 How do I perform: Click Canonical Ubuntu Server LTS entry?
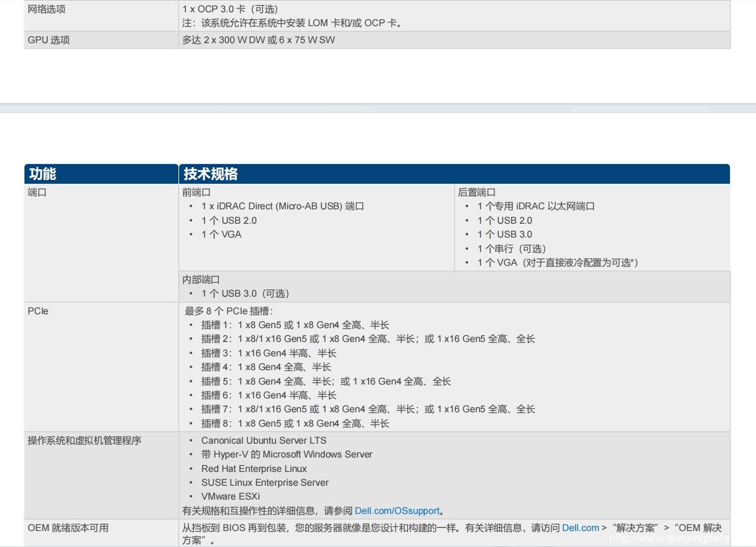pyautogui.click(x=264, y=440)
